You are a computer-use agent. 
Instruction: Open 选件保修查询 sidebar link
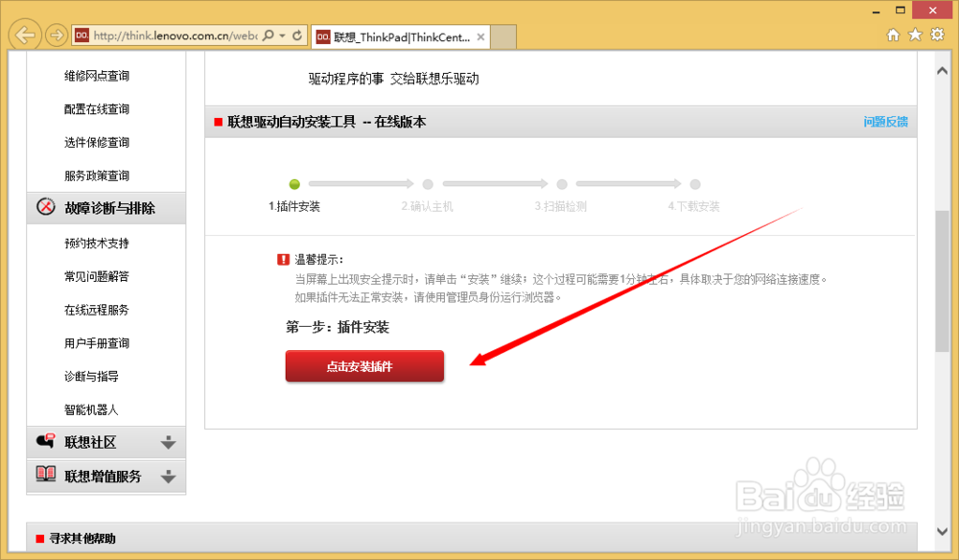97,143
